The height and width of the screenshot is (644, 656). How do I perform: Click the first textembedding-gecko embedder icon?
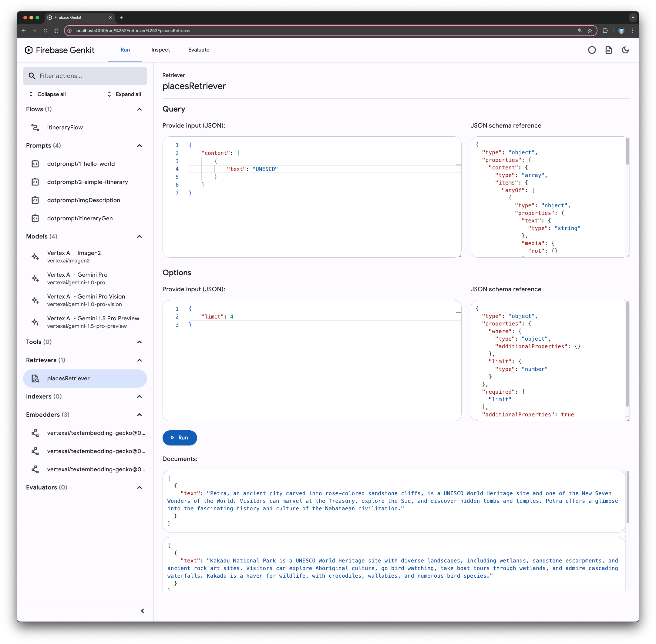[x=35, y=433]
